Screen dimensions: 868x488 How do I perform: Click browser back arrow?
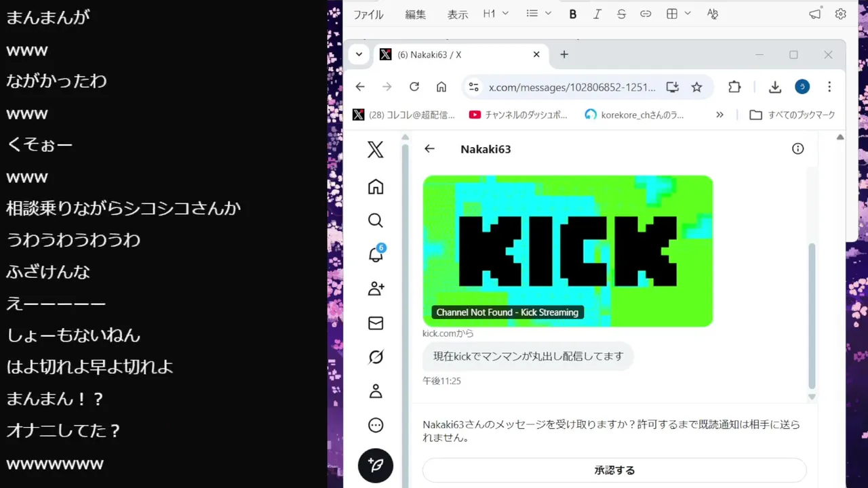[x=360, y=87]
